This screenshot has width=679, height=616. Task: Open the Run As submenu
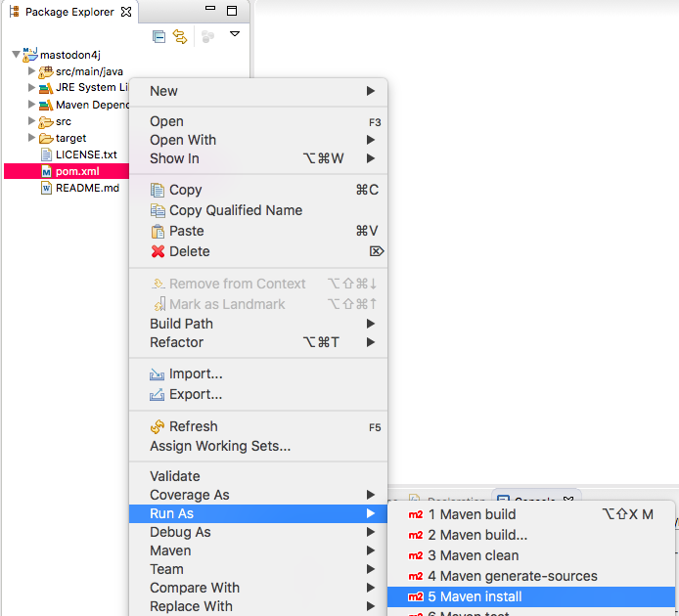click(258, 513)
